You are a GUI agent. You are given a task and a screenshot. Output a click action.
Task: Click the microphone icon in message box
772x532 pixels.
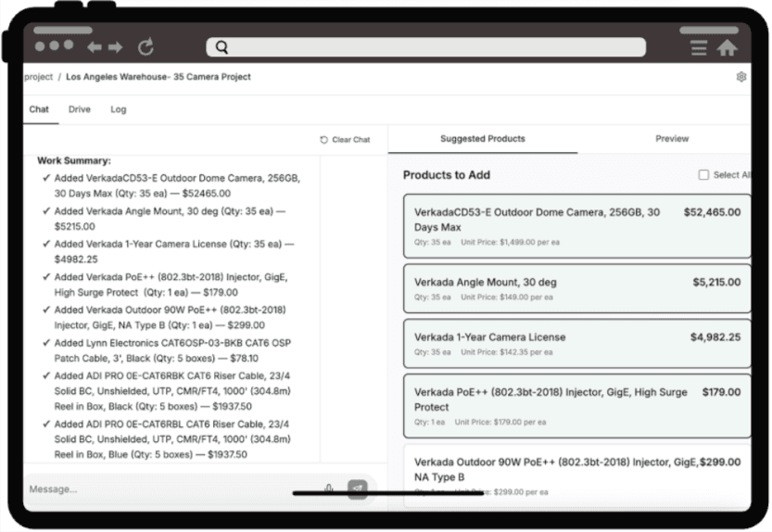point(329,488)
